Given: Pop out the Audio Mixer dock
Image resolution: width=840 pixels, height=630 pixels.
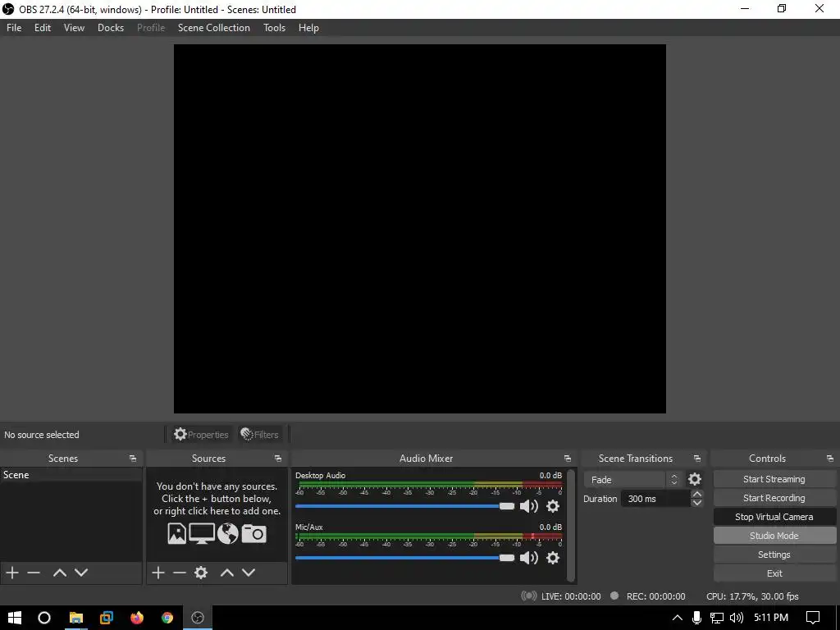Looking at the screenshot, I should tap(568, 459).
